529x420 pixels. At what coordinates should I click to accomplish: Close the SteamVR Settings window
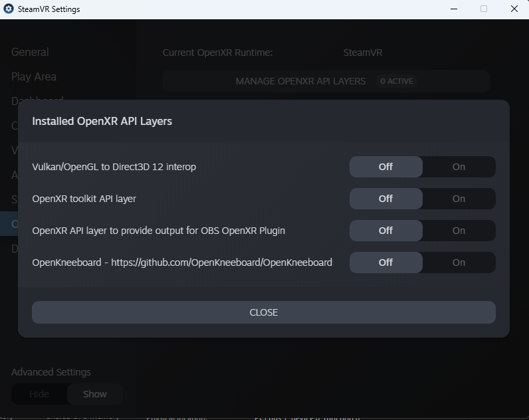pyautogui.click(x=514, y=9)
